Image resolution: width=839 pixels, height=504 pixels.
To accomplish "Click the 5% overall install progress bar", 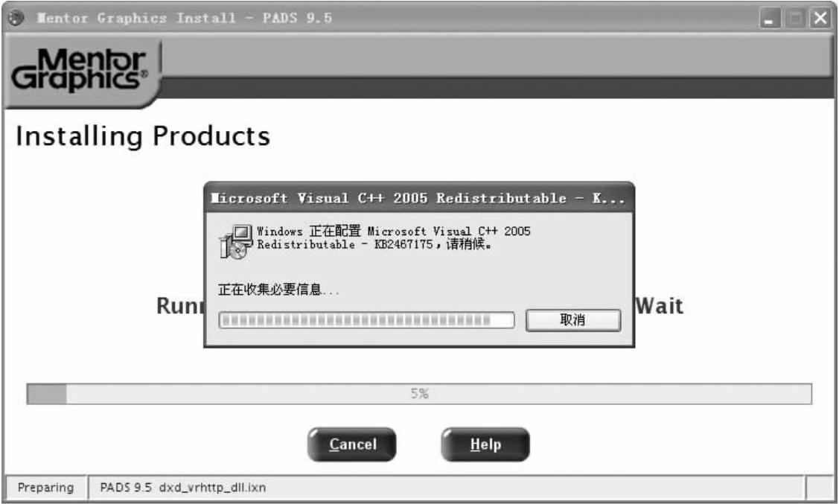I will (x=419, y=394).
